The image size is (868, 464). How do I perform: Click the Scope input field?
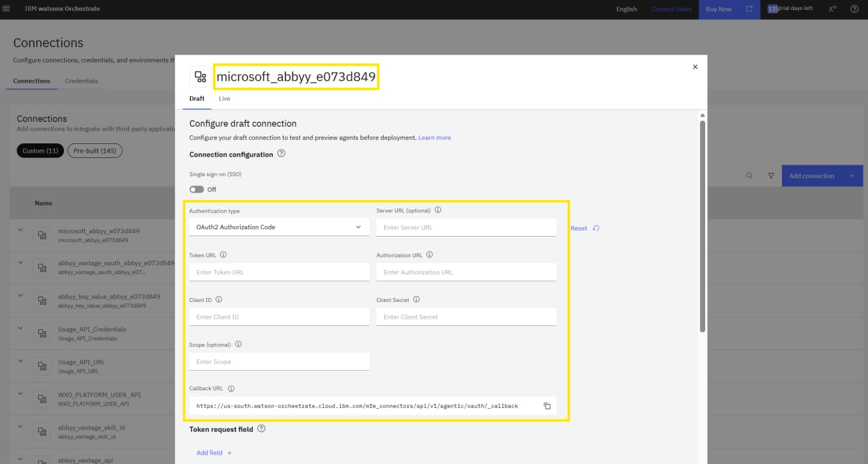point(279,361)
